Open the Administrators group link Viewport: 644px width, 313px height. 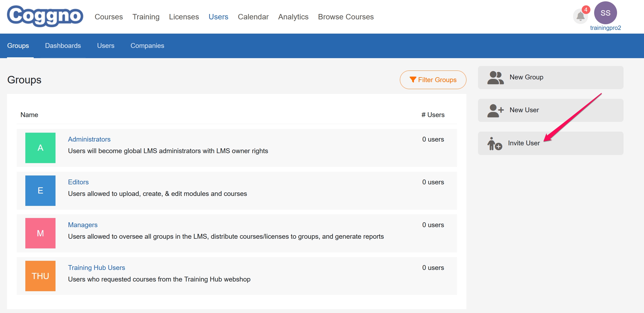point(89,139)
